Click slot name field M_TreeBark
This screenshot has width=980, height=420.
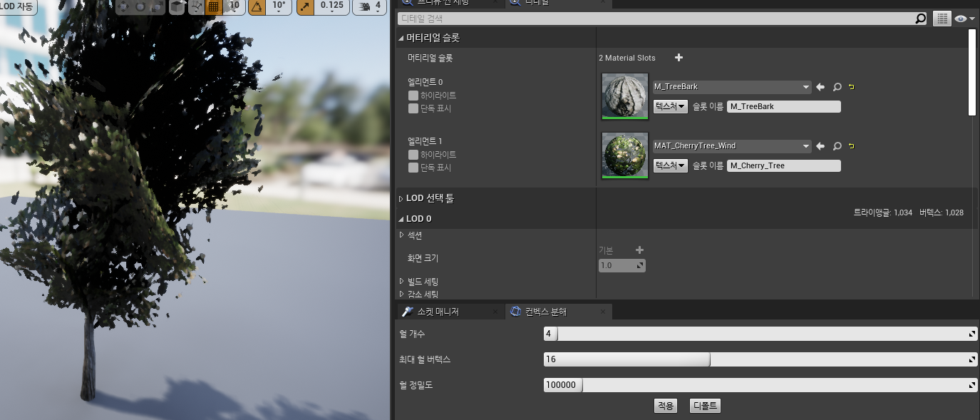[x=784, y=107]
